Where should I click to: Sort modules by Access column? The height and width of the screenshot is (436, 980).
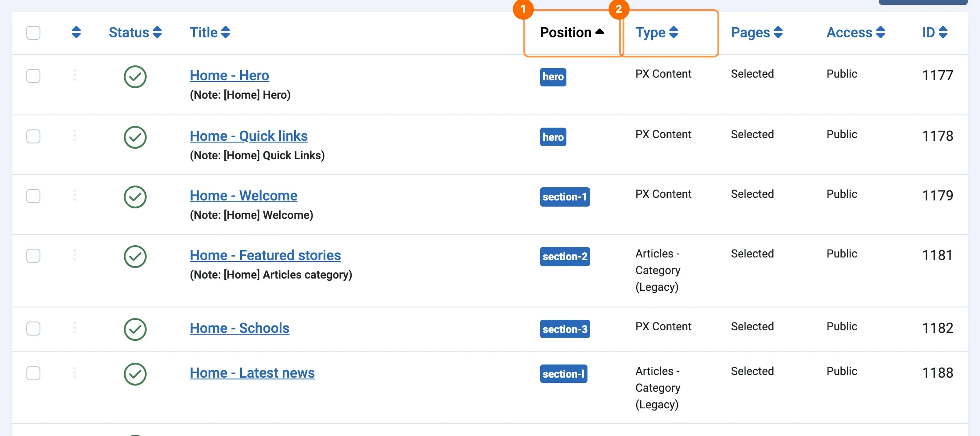tap(856, 32)
